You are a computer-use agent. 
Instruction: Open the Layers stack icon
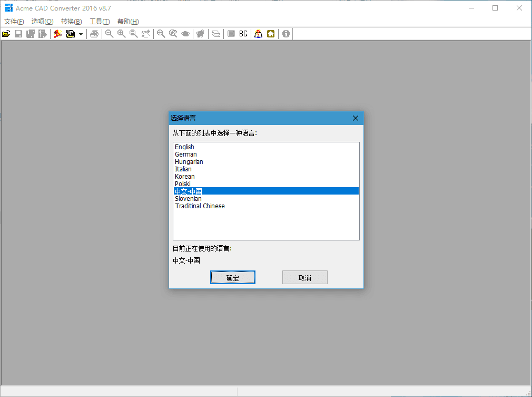(216, 34)
